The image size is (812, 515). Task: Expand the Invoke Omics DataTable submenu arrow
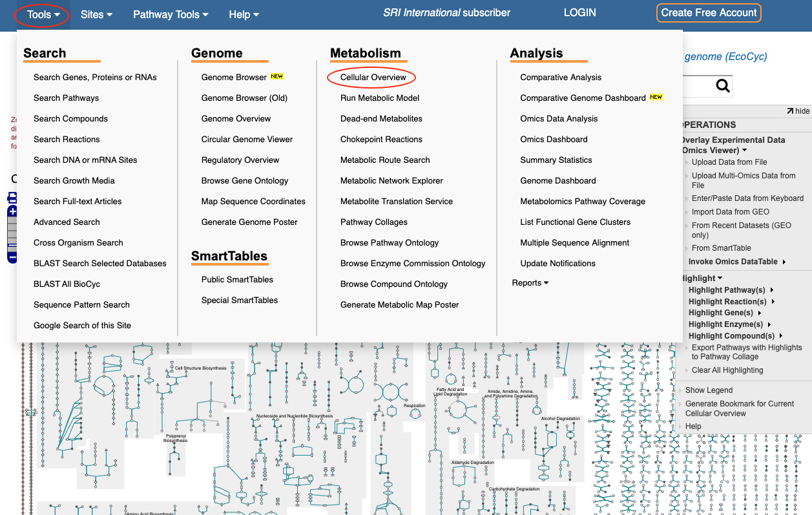click(784, 262)
